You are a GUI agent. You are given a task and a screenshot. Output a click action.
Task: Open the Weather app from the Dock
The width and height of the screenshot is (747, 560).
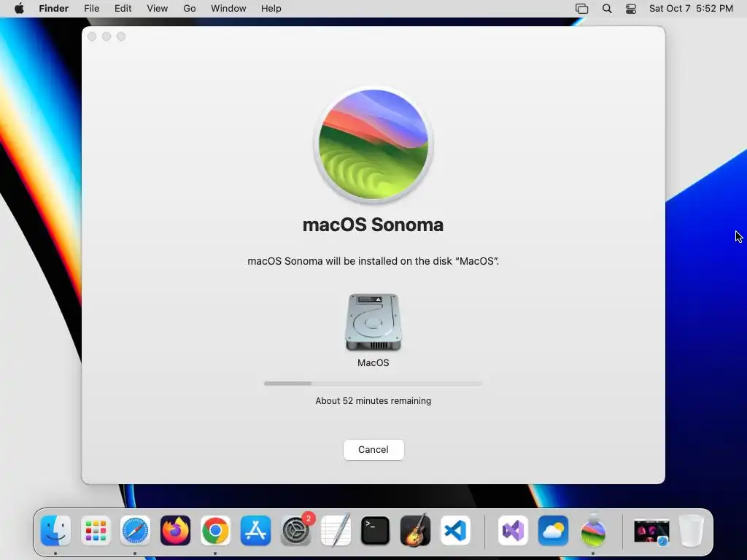553,531
